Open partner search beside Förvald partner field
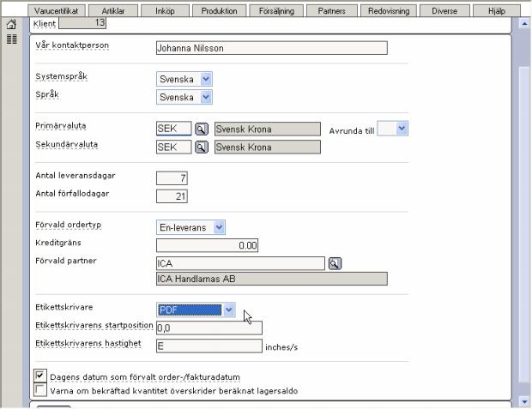 (x=335, y=263)
